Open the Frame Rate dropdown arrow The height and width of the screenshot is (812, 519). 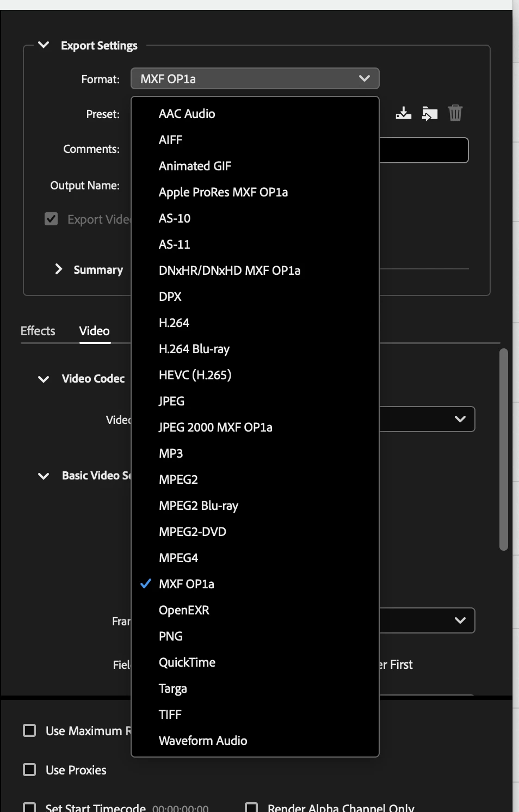click(x=460, y=620)
